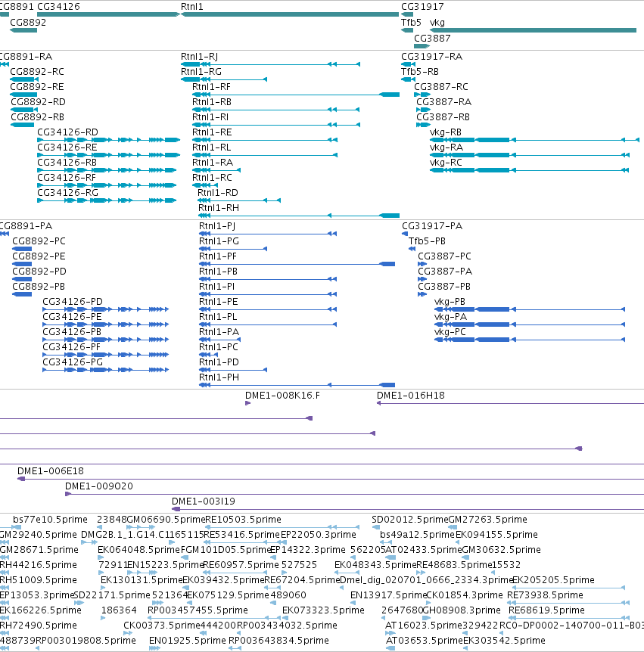Select protein CG8892-PC
The width and height of the screenshot is (644, 652).
click(x=39, y=241)
